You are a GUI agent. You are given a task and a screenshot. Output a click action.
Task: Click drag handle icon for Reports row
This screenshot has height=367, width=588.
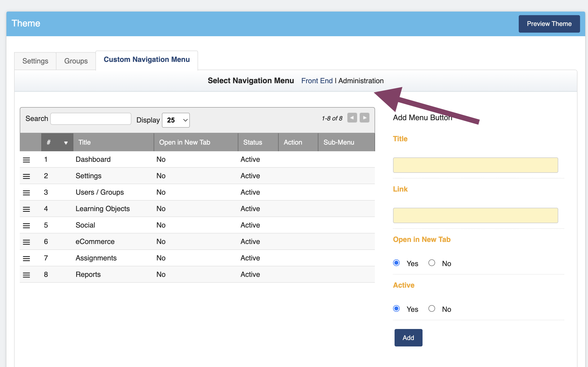(x=26, y=275)
